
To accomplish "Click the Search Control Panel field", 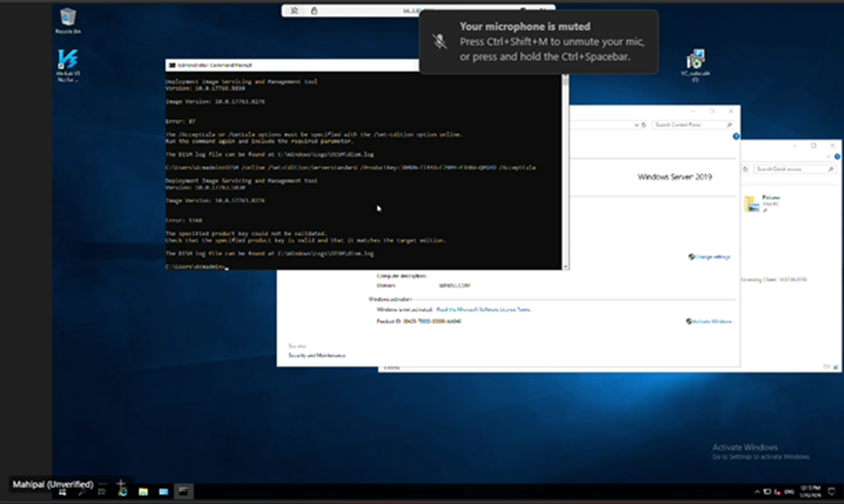I will [692, 125].
